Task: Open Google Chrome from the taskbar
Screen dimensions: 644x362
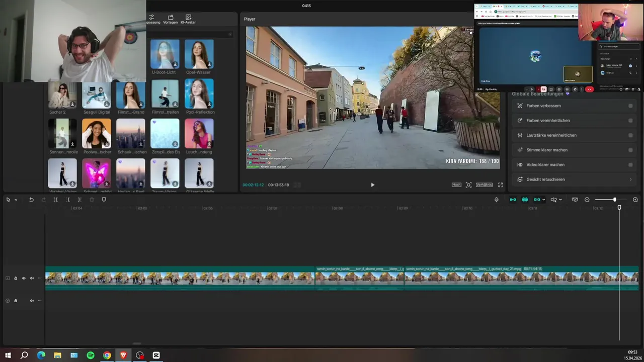Action: [x=107, y=355]
